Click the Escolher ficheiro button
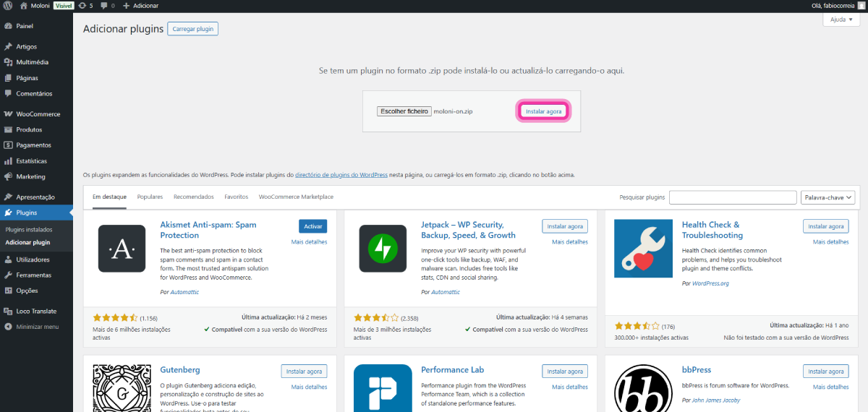 tap(404, 111)
